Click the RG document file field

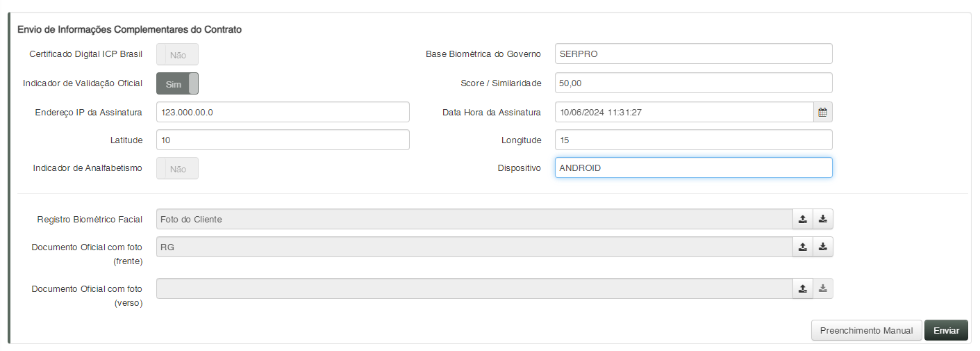point(474,247)
